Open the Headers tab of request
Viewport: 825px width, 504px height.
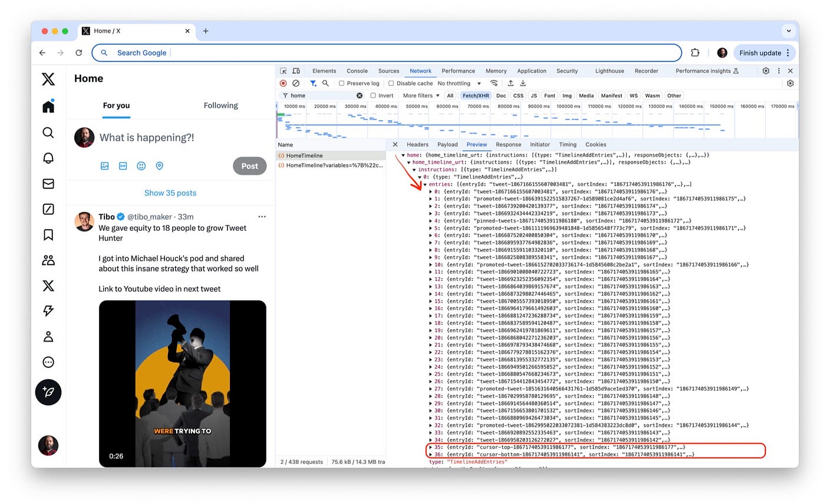[417, 144]
